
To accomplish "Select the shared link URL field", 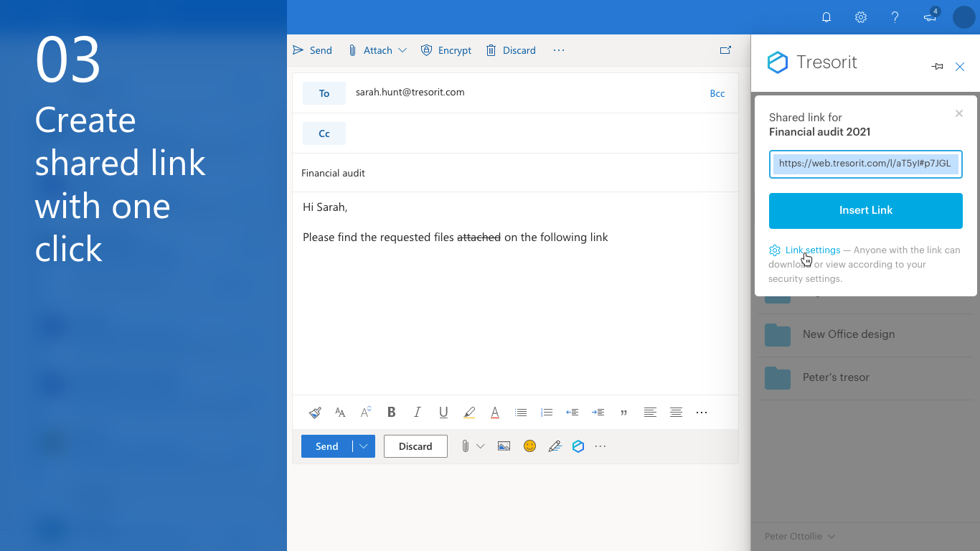I will [x=866, y=164].
